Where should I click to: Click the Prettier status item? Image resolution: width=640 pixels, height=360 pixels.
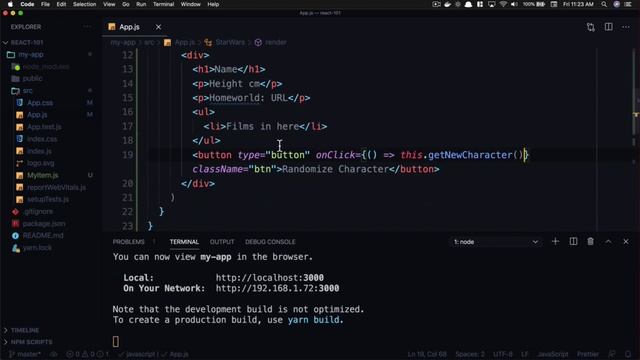(588, 354)
